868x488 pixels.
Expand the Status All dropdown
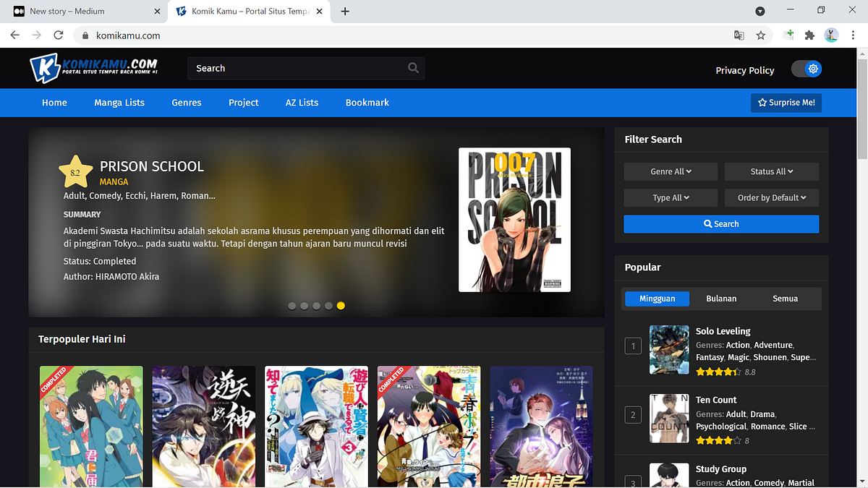tap(772, 171)
